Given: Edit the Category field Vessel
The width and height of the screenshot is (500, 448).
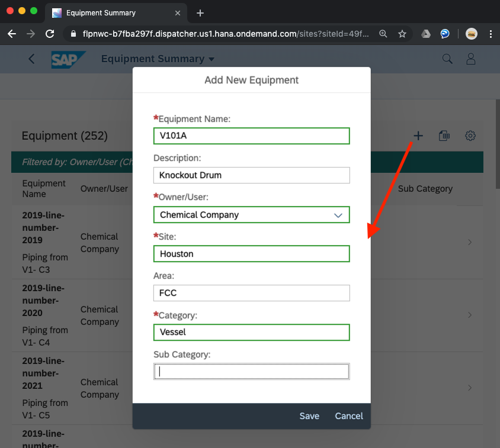Looking at the screenshot, I should click(x=251, y=333).
